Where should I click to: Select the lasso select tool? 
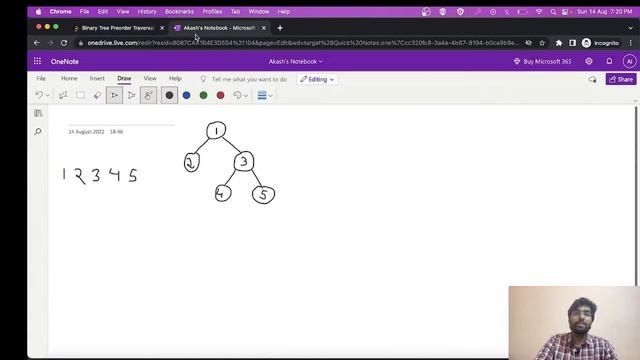pos(63,96)
